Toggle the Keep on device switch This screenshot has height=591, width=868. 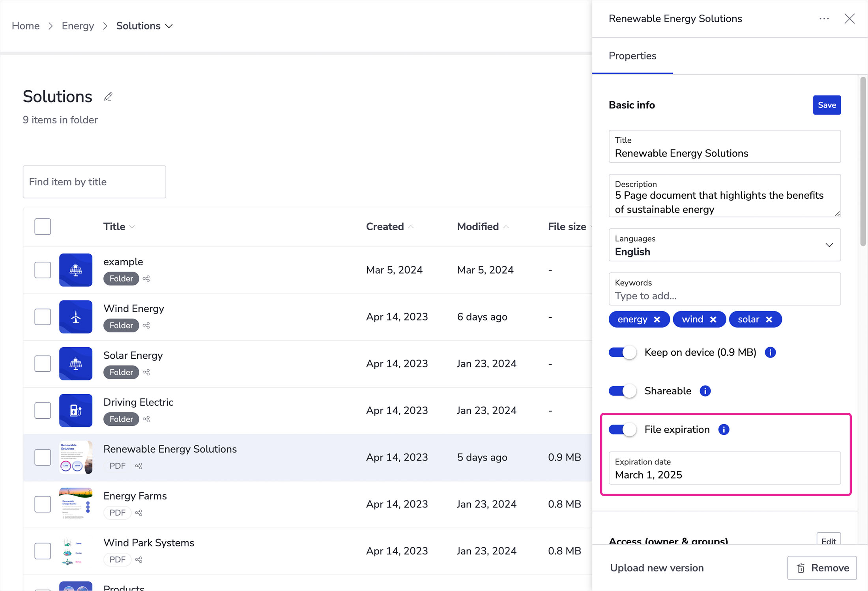tap(622, 352)
